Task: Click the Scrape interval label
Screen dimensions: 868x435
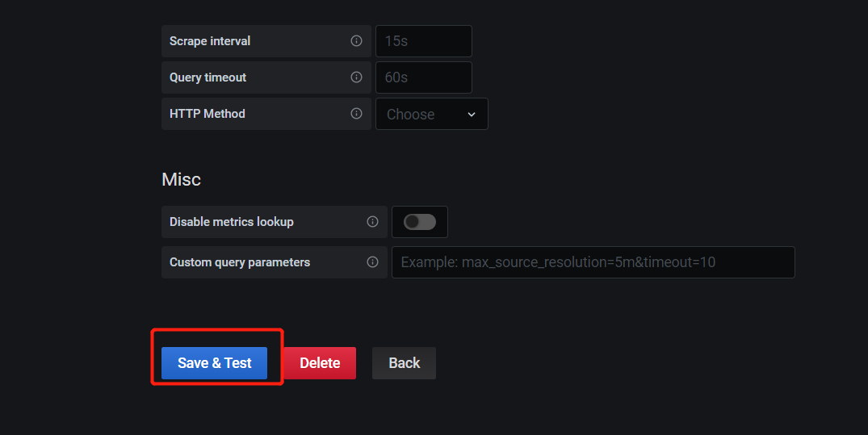Action: 210,41
